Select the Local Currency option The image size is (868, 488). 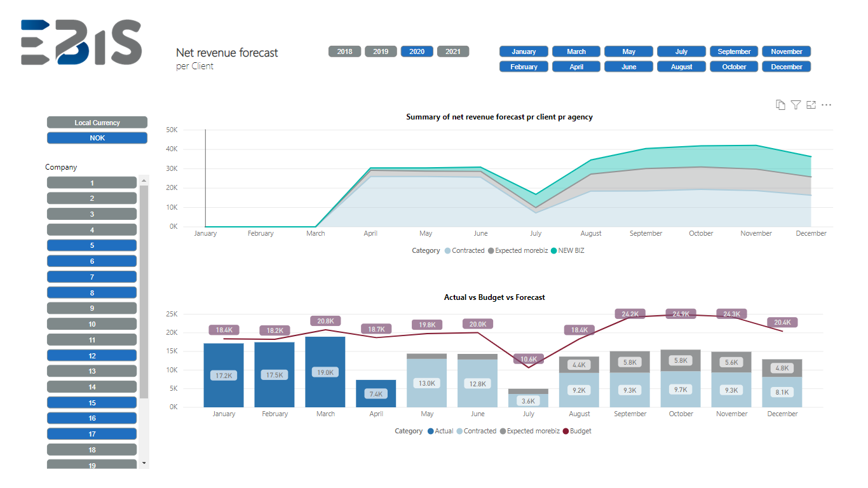97,123
